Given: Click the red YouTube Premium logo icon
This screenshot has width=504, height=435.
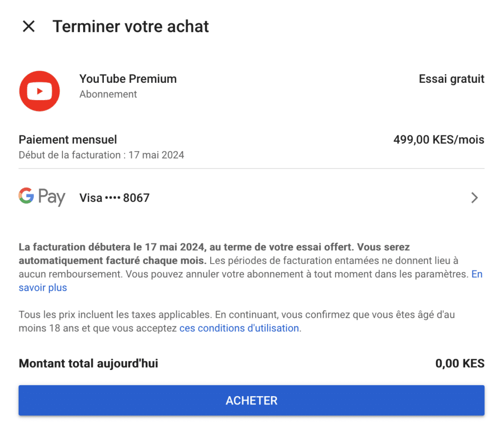Looking at the screenshot, I should 39,91.
